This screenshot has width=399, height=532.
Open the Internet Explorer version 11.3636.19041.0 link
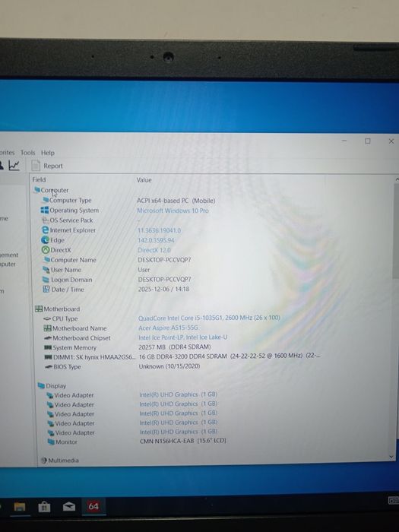(x=159, y=230)
